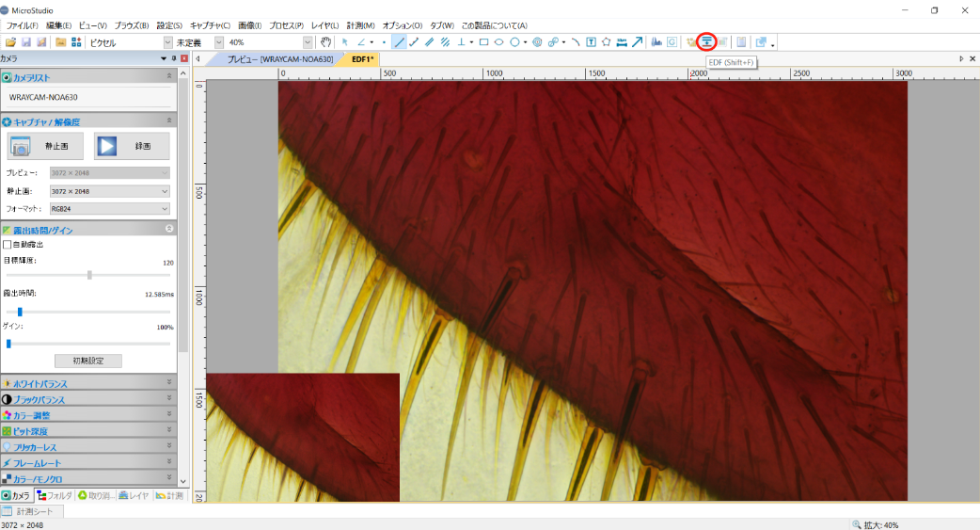This screenshot has width=980, height=530.
Task: Click the 露出時間 slider handle
Action: click(20, 312)
